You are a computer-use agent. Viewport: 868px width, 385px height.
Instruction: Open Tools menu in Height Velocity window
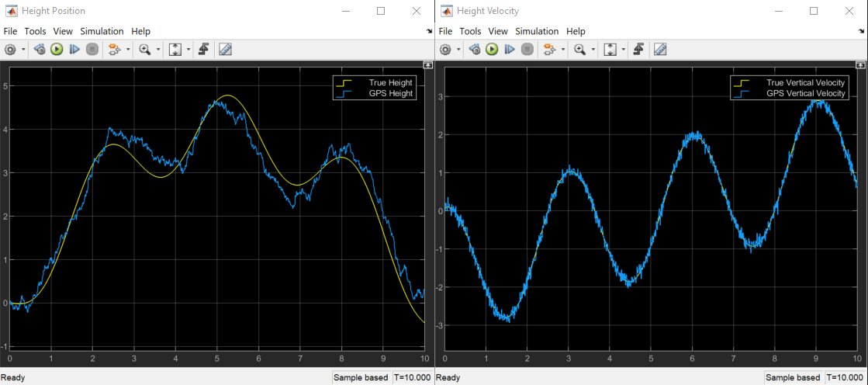(470, 31)
